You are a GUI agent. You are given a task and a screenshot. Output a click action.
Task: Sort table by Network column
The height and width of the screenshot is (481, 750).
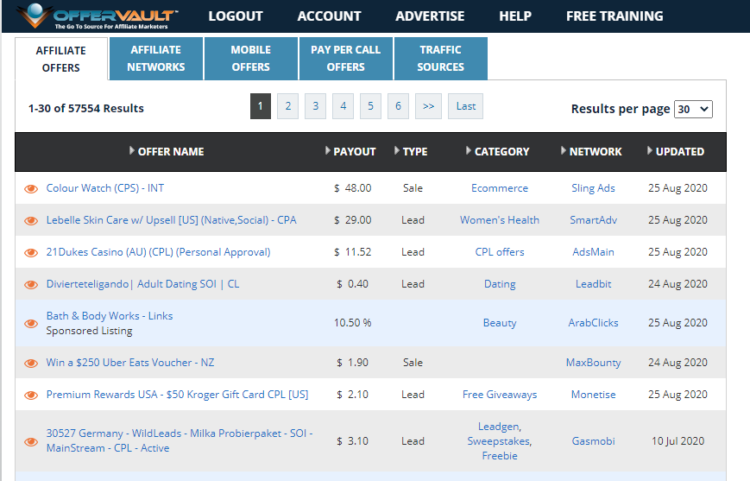tap(591, 152)
